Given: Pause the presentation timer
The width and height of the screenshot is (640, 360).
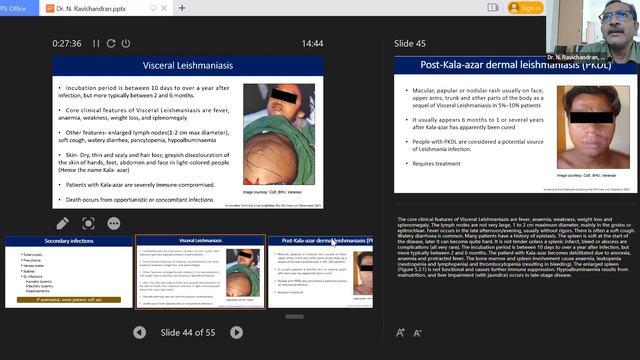Looking at the screenshot, I should point(96,43).
